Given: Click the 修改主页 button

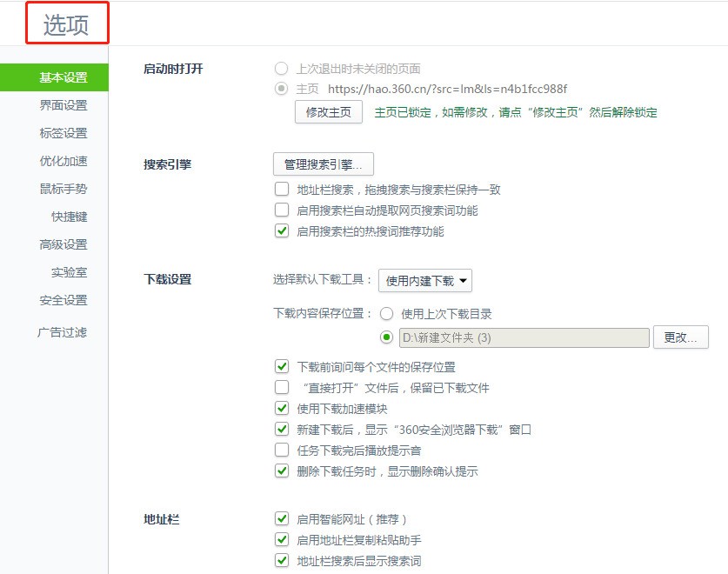Looking at the screenshot, I should 329,112.
